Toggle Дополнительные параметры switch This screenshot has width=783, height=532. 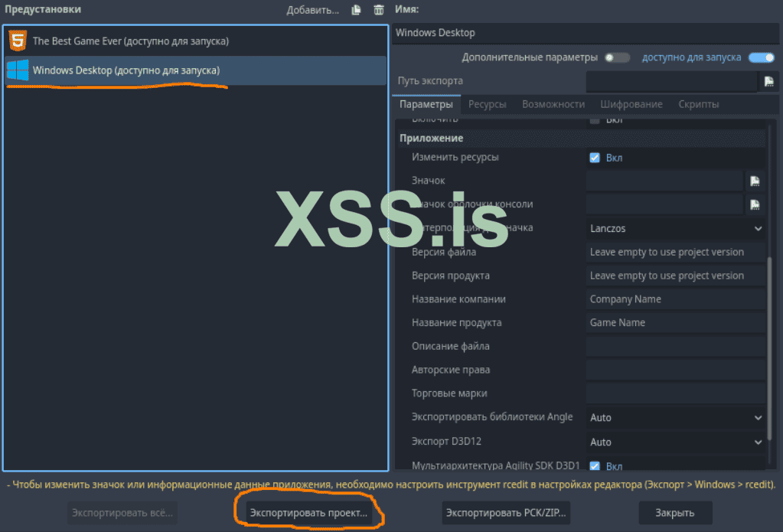pyautogui.click(x=617, y=57)
